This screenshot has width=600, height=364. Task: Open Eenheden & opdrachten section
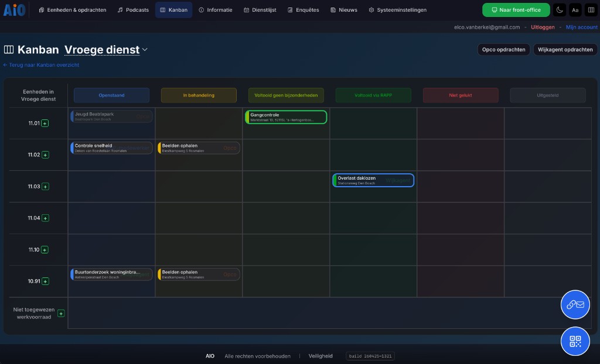[x=72, y=10]
